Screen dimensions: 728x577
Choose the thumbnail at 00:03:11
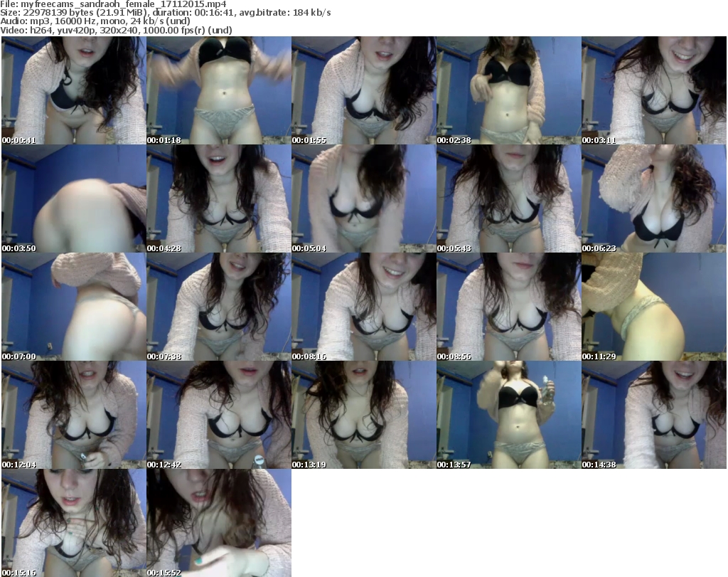(x=654, y=90)
